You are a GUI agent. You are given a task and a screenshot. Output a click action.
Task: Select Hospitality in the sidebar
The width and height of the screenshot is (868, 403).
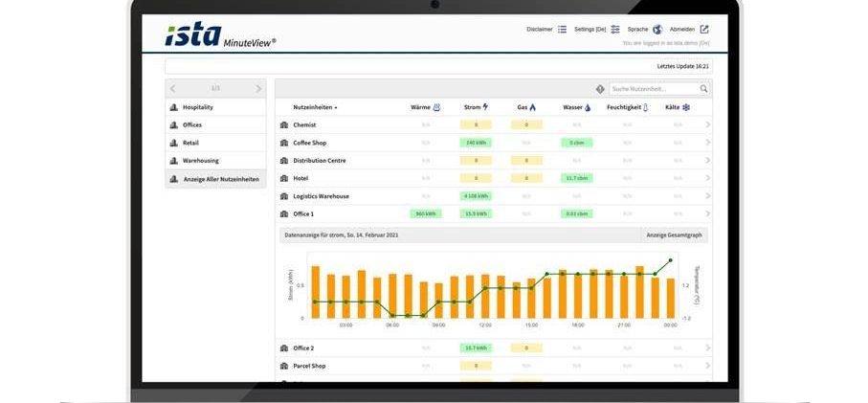(x=198, y=107)
